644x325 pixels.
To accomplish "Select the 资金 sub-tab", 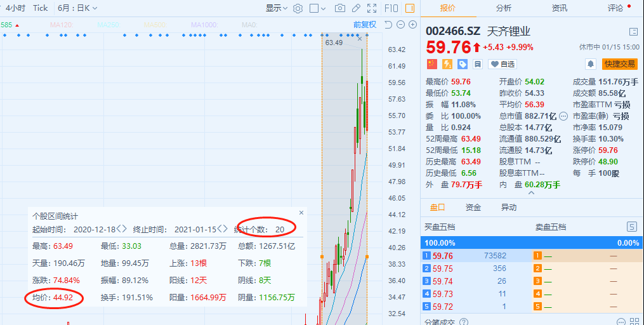I will 473,208.
